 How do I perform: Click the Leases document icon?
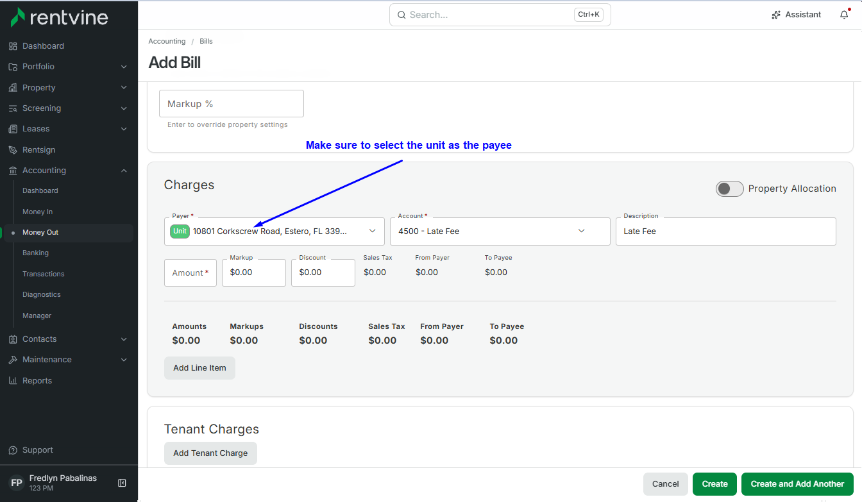point(13,129)
